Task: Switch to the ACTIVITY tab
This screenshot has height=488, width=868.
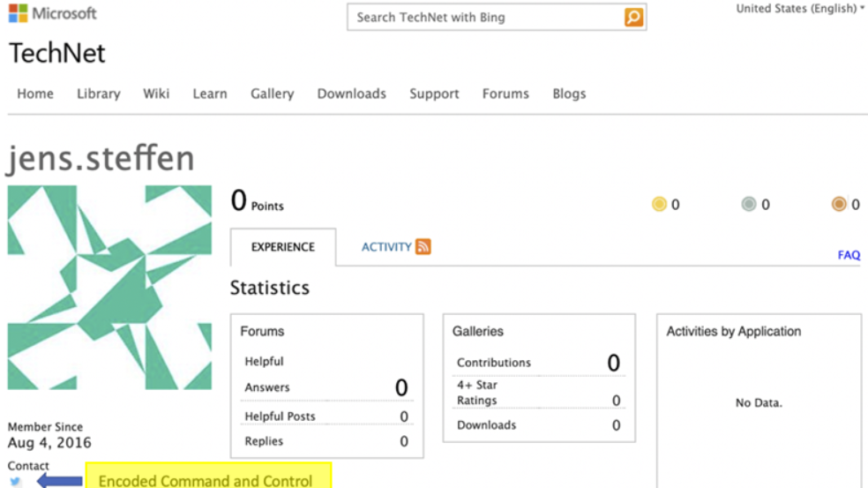Action: (x=386, y=247)
